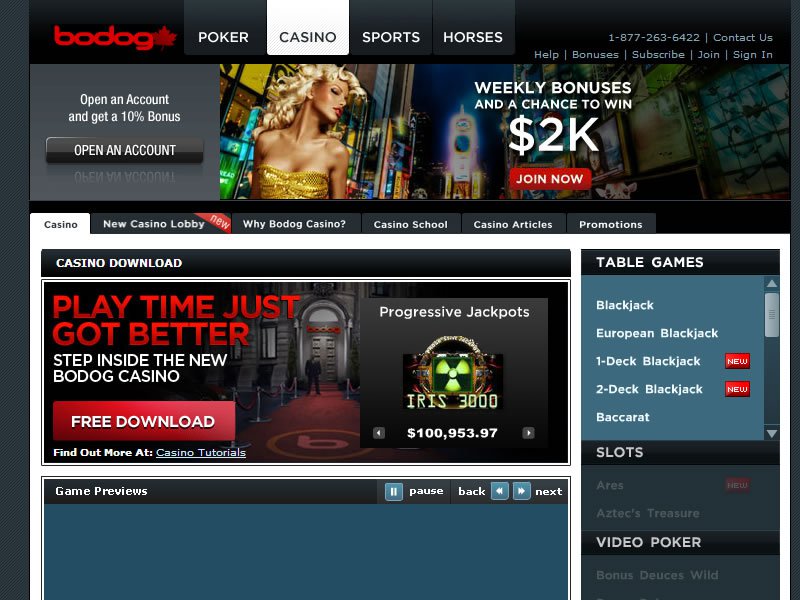Click the pause text label
This screenshot has width=800, height=600.
426,491
